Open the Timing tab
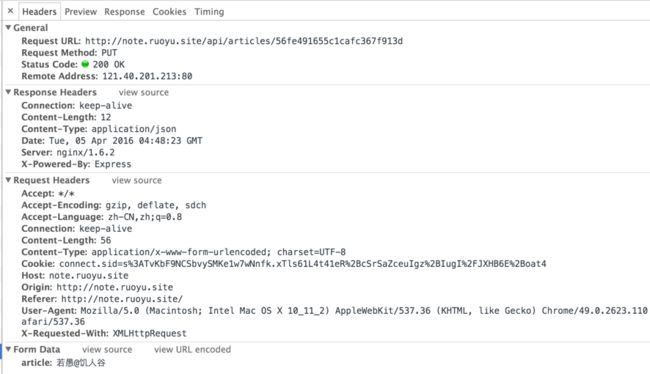The width and height of the screenshot is (650, 374). (209, 12)
